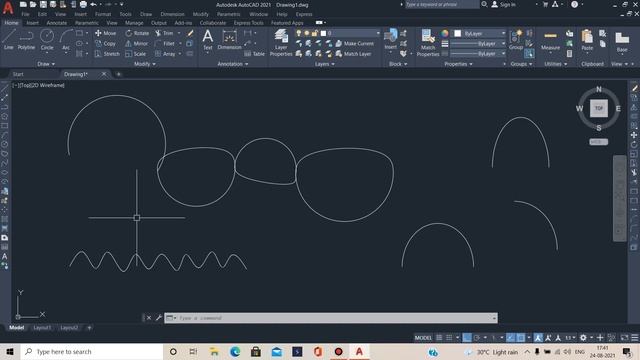
Task: Choose the Trim command
Action: tap(164, 33)
